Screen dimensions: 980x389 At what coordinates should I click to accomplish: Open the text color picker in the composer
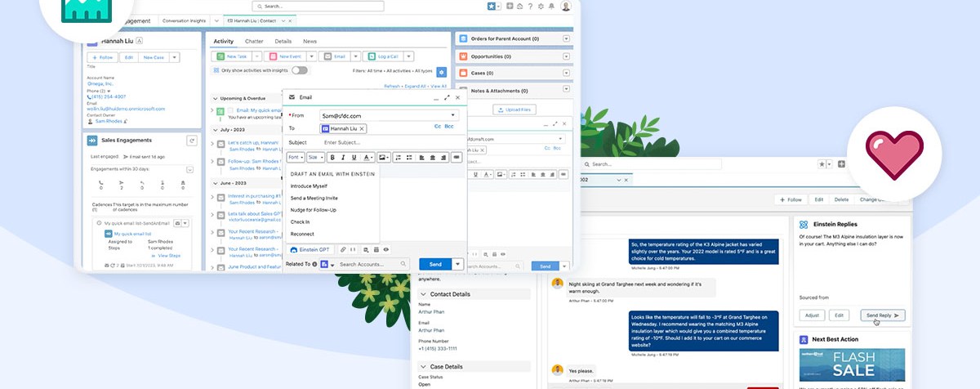367,157
